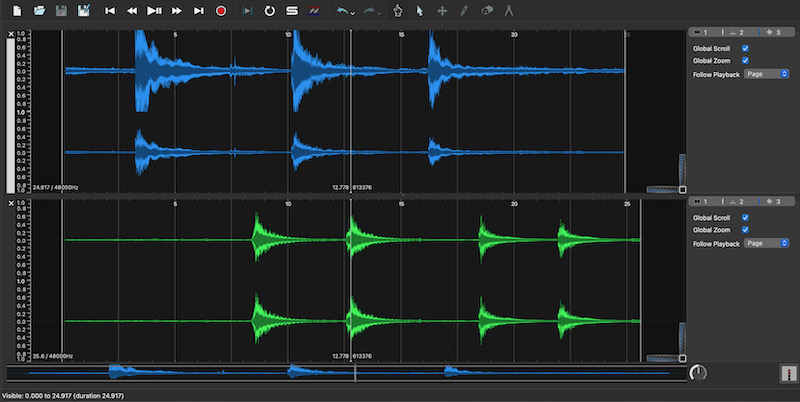Switch to tab 1 in blue pane properties

(x=701, y=32)
